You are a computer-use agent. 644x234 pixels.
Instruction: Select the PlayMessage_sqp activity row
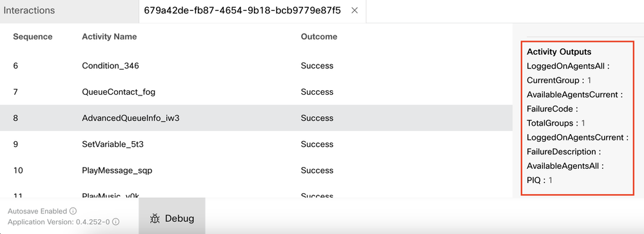coord(257,170)
